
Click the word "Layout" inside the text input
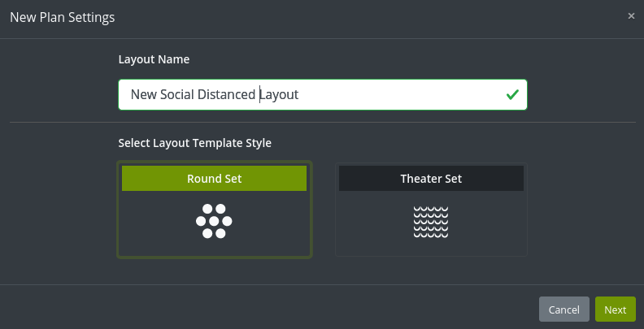(279, 95)
